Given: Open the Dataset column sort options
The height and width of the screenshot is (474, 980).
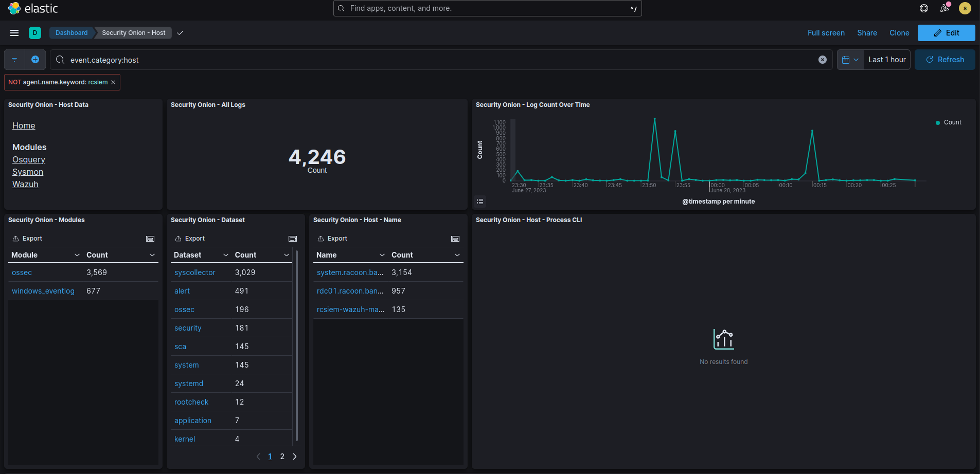Looking at the screenshot, I should coord(226,254).
